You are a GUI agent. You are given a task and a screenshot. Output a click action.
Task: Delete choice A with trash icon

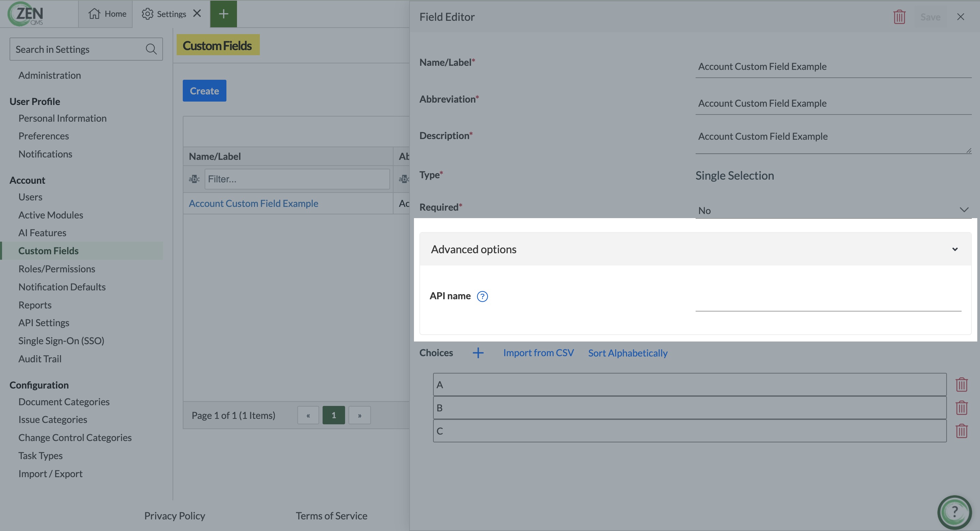pos(961,384)
